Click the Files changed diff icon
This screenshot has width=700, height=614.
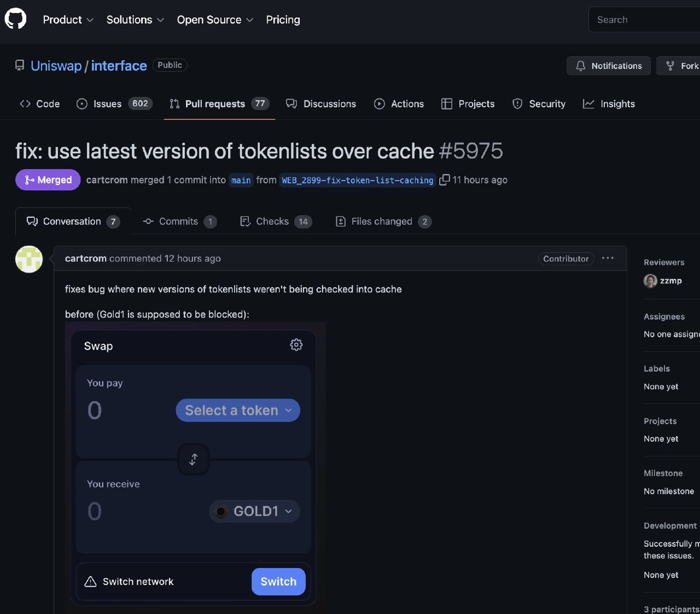(341, 221)
